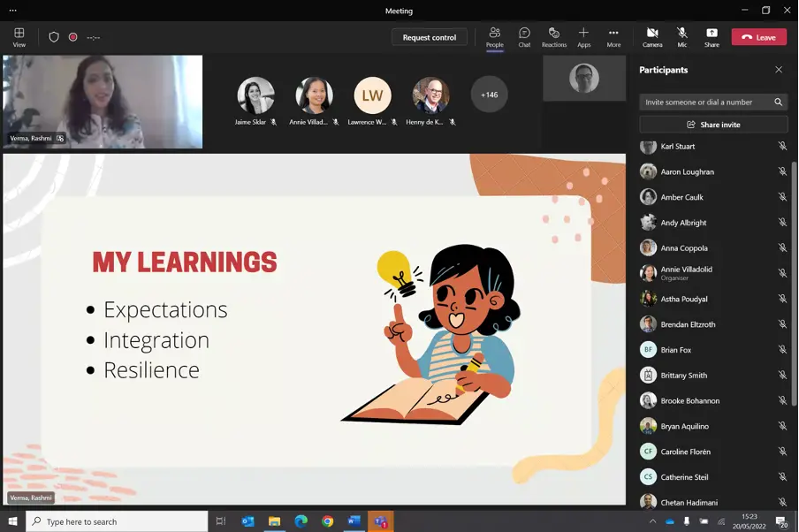Select Brian Fox in participants list
This screenshot has width=799, height=532.
(x=713, y=350)
